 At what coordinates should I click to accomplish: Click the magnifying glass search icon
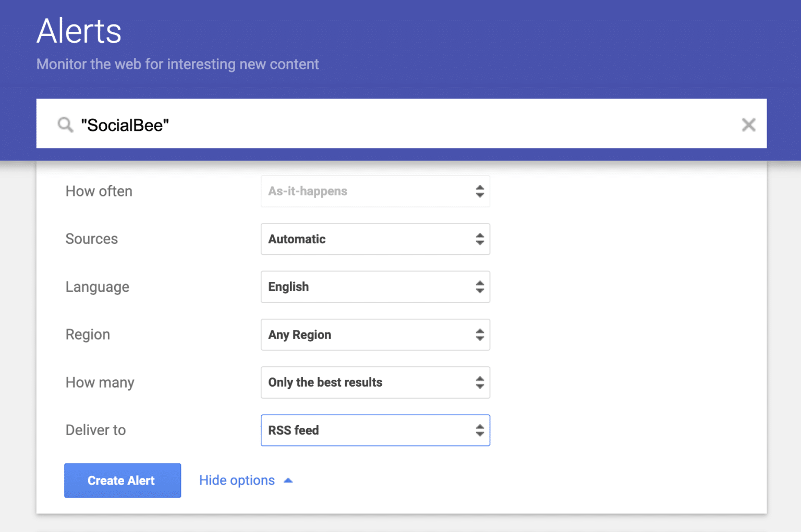click(x=65, y=125)
